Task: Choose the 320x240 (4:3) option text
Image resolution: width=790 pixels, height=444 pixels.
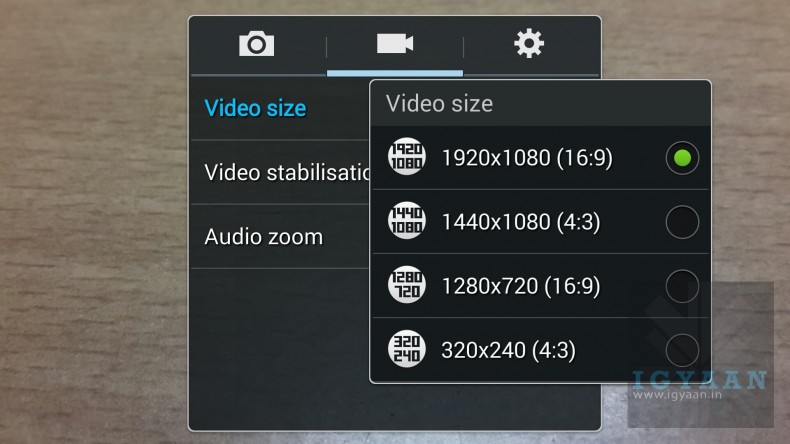Action: tap(508, 350)
